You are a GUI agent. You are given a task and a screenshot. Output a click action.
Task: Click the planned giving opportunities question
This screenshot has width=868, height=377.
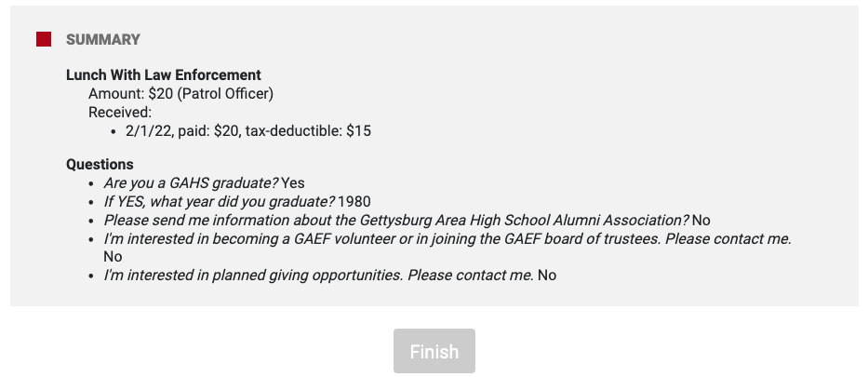point(319,275)
